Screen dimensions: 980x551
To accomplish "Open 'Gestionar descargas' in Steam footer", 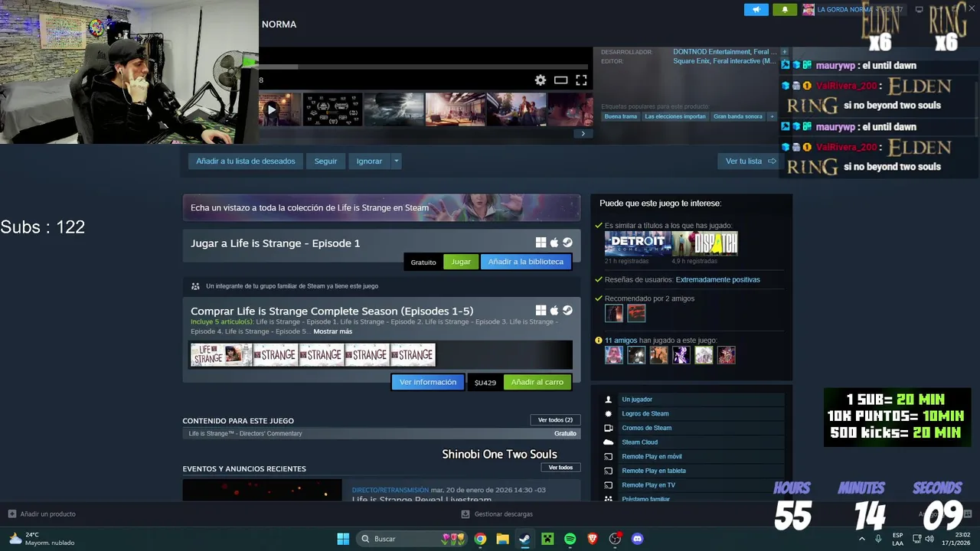I will pos(497,514).
